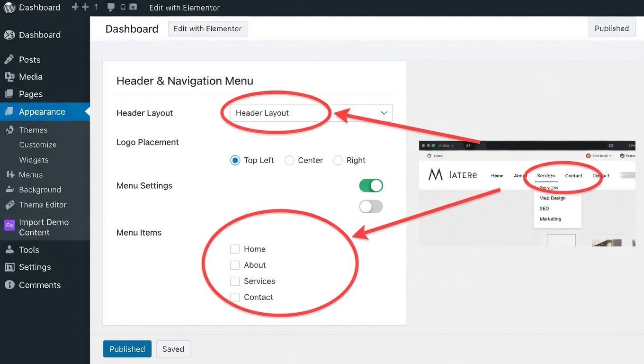Open Tools via its sidebar icon
Image resolution: width=644 pixels, height=364 pixels.
point(9,250)
